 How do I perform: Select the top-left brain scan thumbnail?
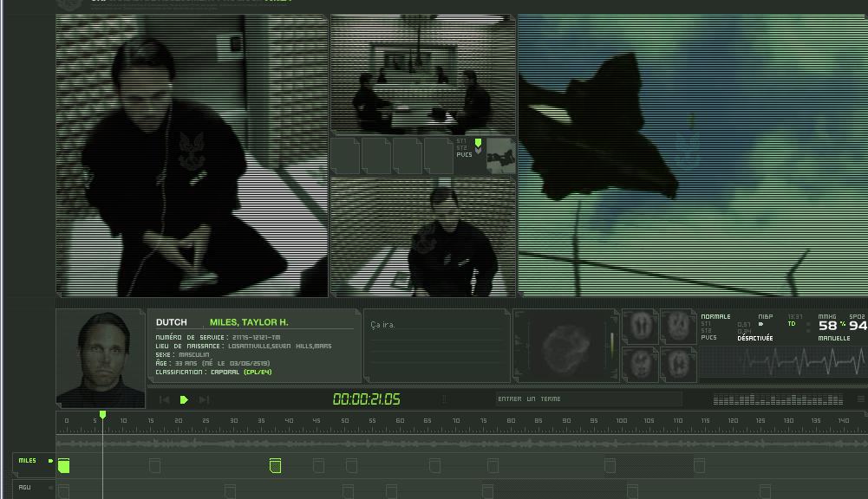tap(640, 327)
